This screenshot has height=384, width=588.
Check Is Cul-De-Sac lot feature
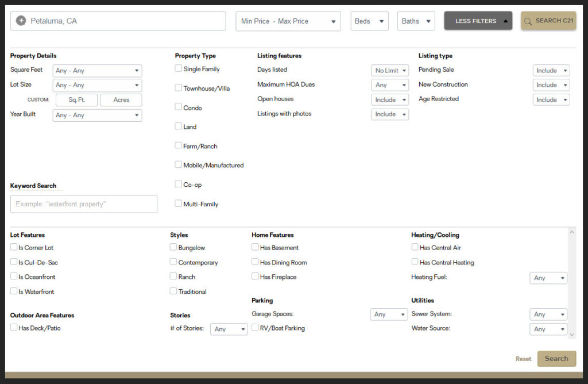click(14, 262)
